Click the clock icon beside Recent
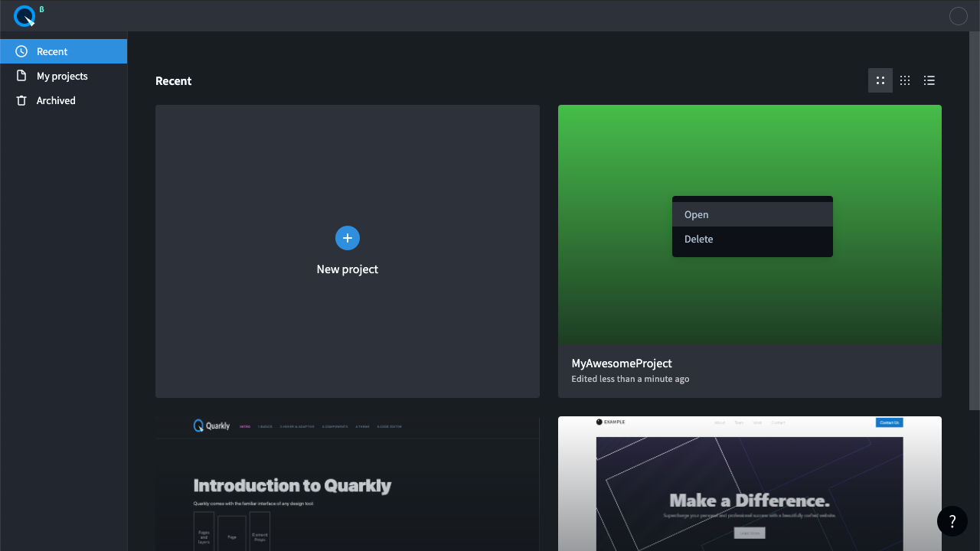The height and width of the screenshot is (551, 980). (x=21, y=51)
